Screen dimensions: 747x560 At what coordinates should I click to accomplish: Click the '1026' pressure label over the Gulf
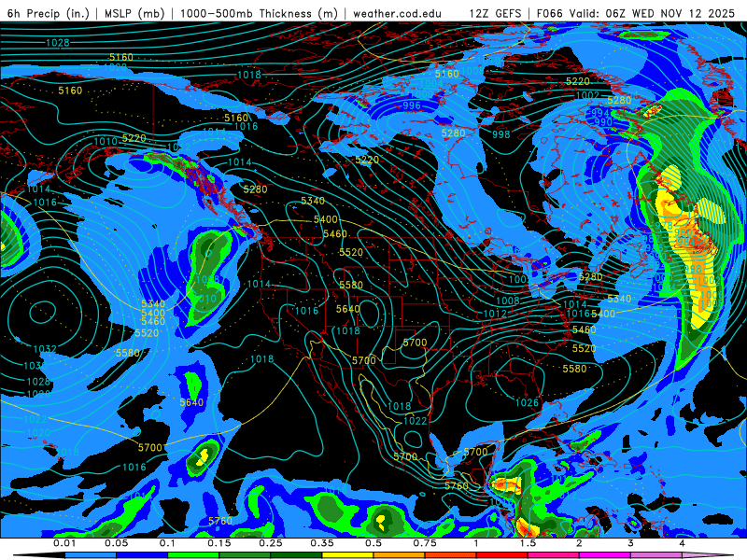527,403
